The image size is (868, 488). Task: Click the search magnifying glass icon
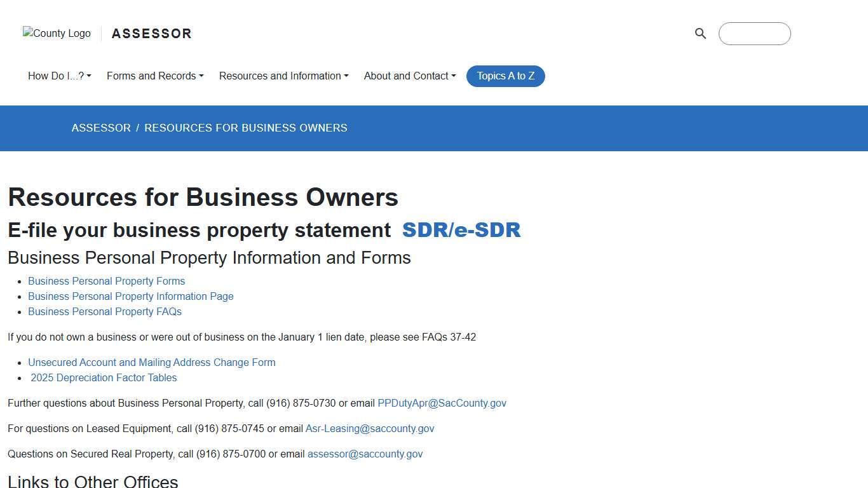point(700,34)
